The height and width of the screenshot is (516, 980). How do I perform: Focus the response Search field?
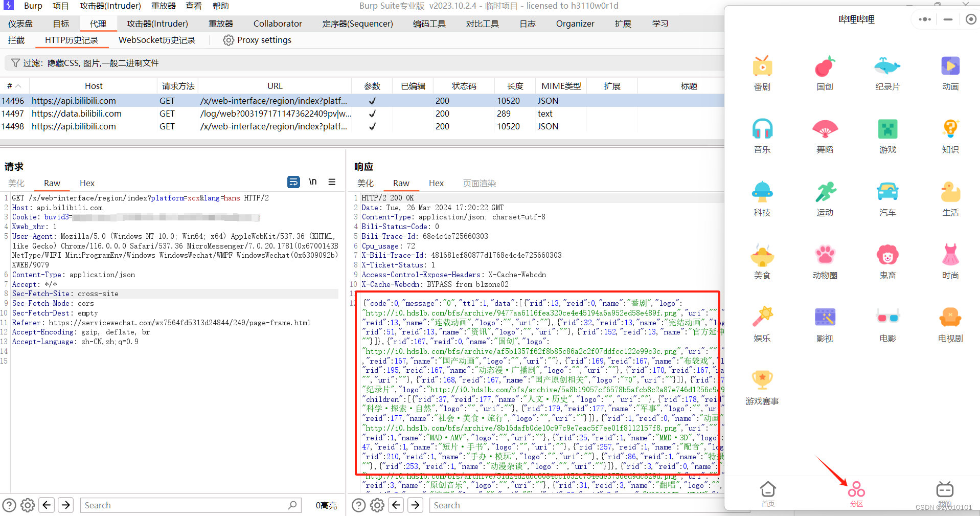[577, 505]
